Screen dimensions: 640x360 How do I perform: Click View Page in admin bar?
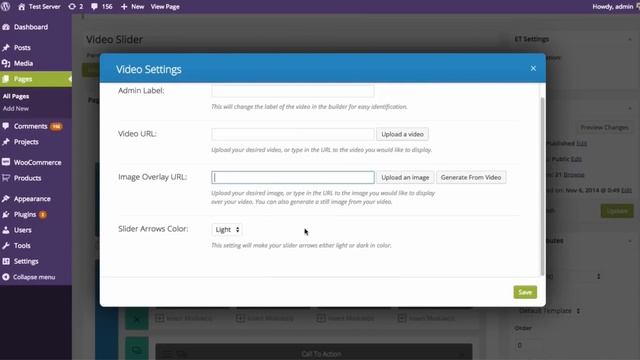point(165,7)
